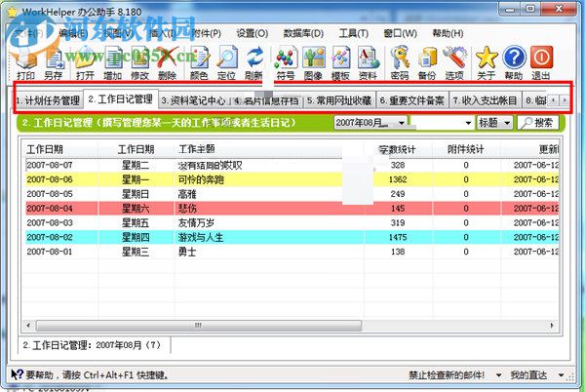
Task: Click the Image (图像) toolbar icon
Action: tap(313, 63)
